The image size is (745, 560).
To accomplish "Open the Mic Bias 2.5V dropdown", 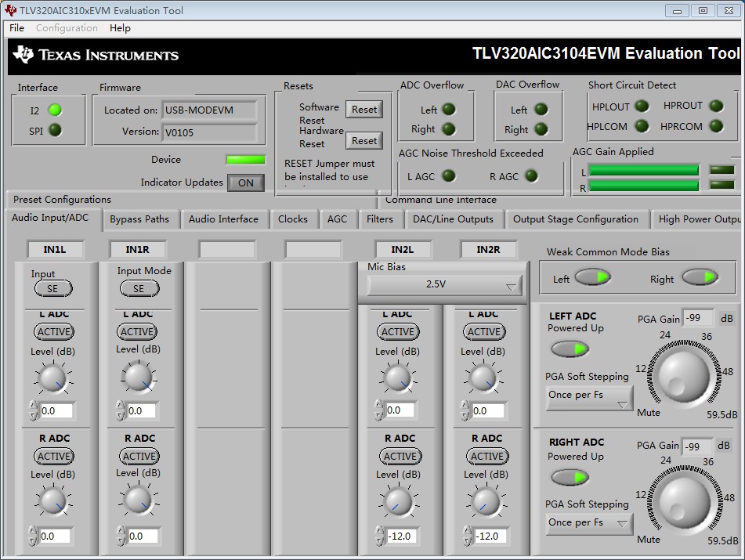I will [443, 284].
